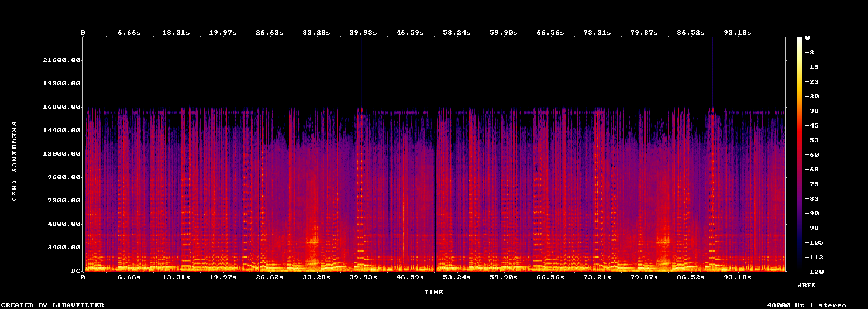This screenshot has height=309, width=868.
Task: Pick the -38 dBFS scale value
Action: [811, 111]
